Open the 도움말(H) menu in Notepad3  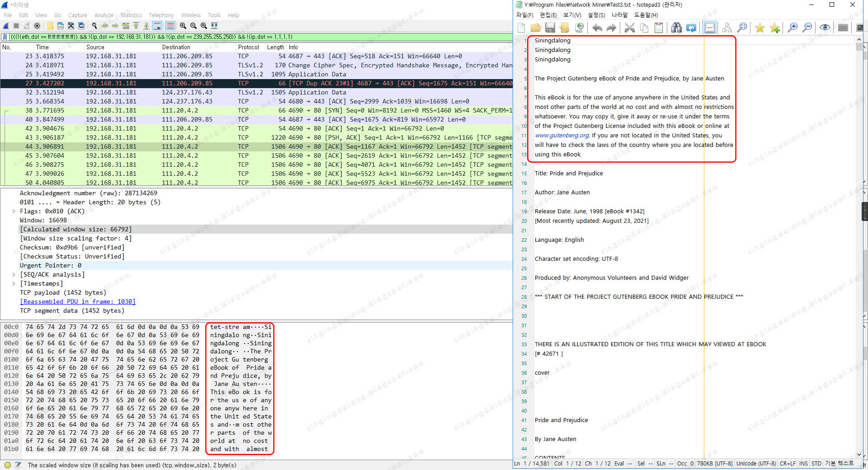(x=646, y=15)
